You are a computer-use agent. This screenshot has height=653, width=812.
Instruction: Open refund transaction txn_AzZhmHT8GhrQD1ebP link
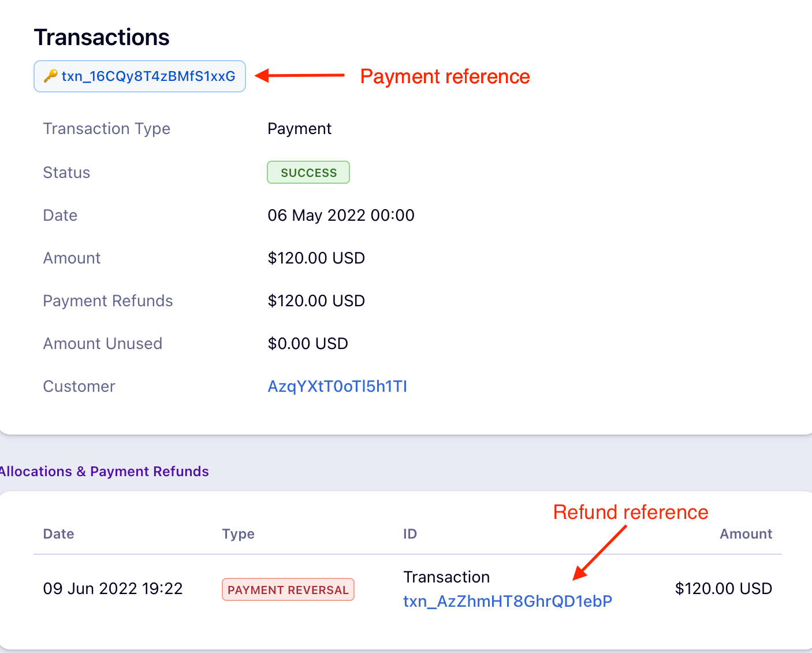click(507, 601)
